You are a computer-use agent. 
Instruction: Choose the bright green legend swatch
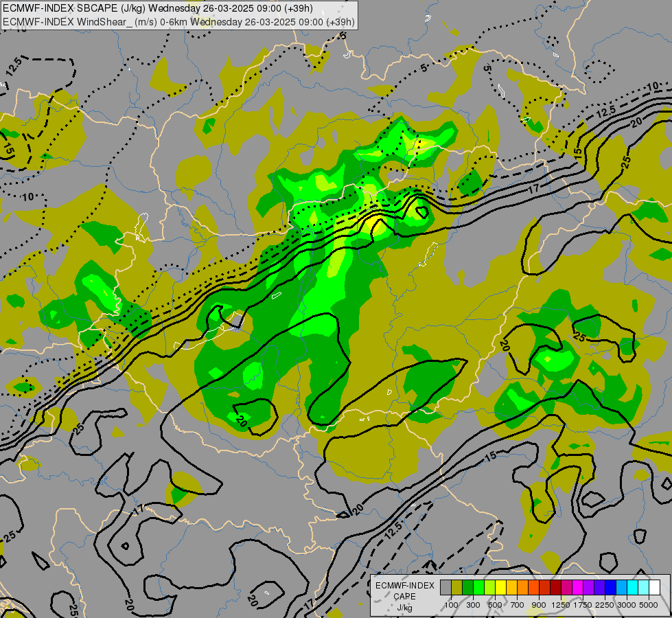[478, 587]
